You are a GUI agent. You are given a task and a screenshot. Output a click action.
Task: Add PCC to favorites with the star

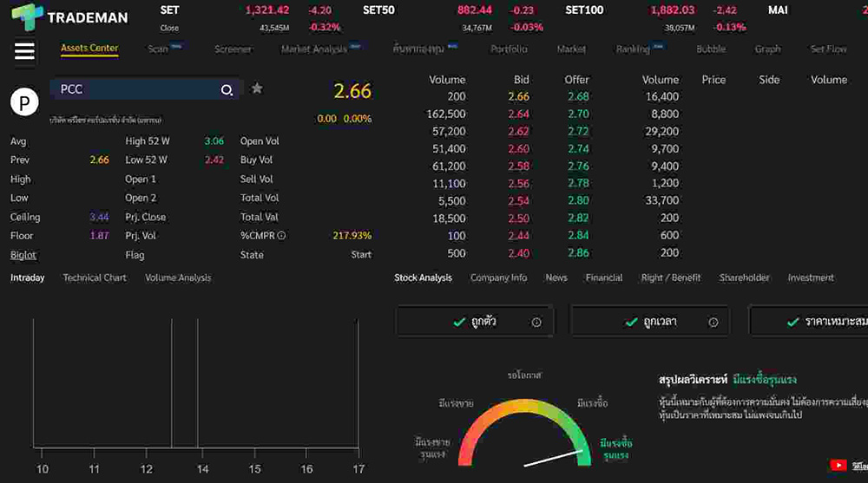tap(257, 88)
